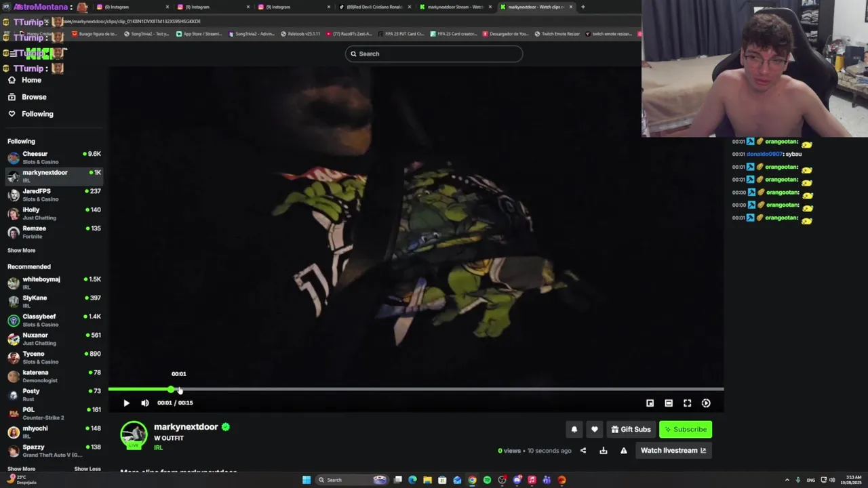Open Posty recommended channel
868x488 pixels.
(x=54, y=394)
